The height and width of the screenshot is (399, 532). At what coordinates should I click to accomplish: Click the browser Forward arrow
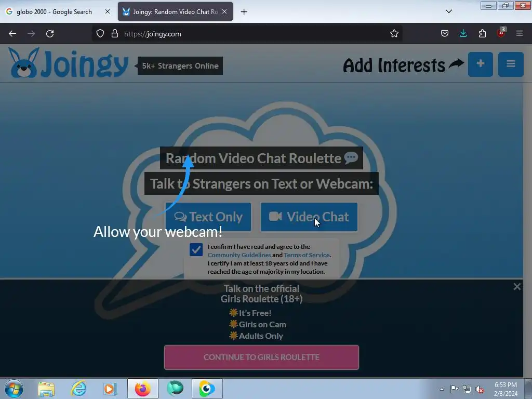tap(31, 34)
